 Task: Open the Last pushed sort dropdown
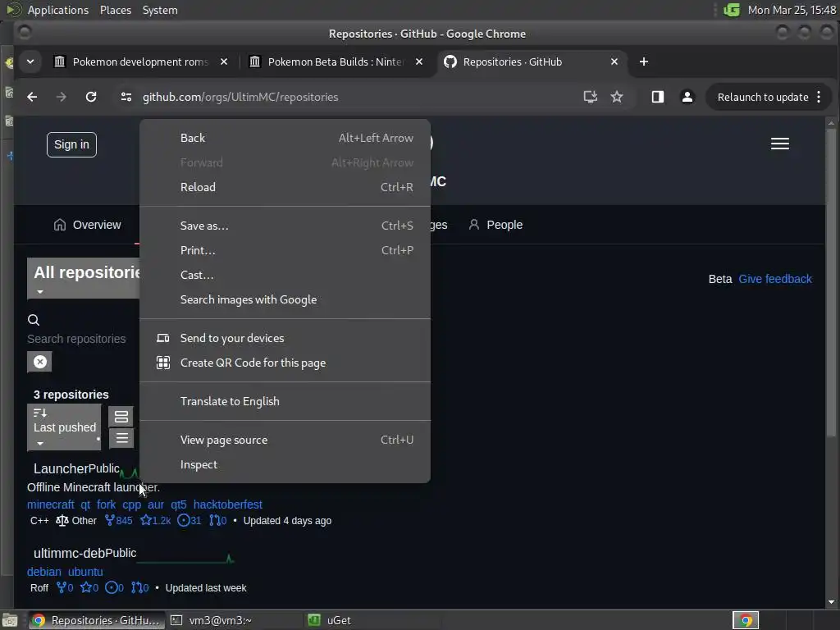(x=64, y=427)
